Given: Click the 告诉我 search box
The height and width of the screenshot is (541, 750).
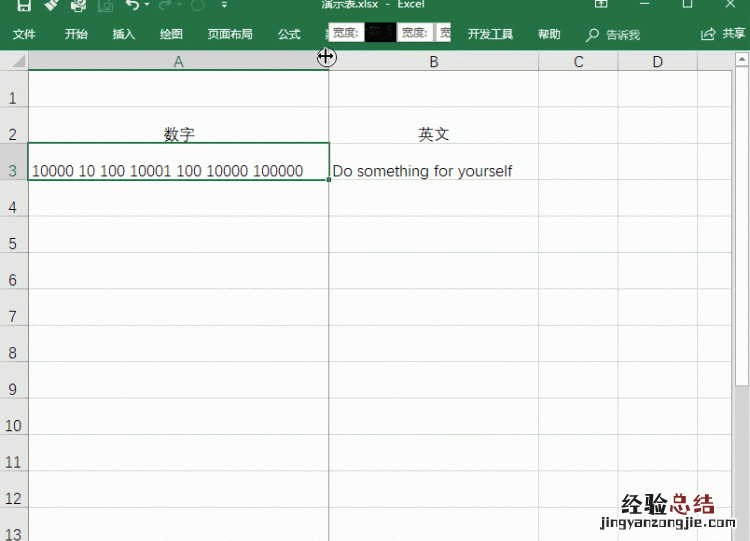Looking at the screenshot, I should (x=613, y=34).
